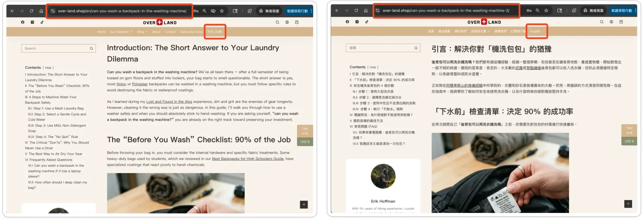Select About in the navigation menu

(x=156, y=32)
